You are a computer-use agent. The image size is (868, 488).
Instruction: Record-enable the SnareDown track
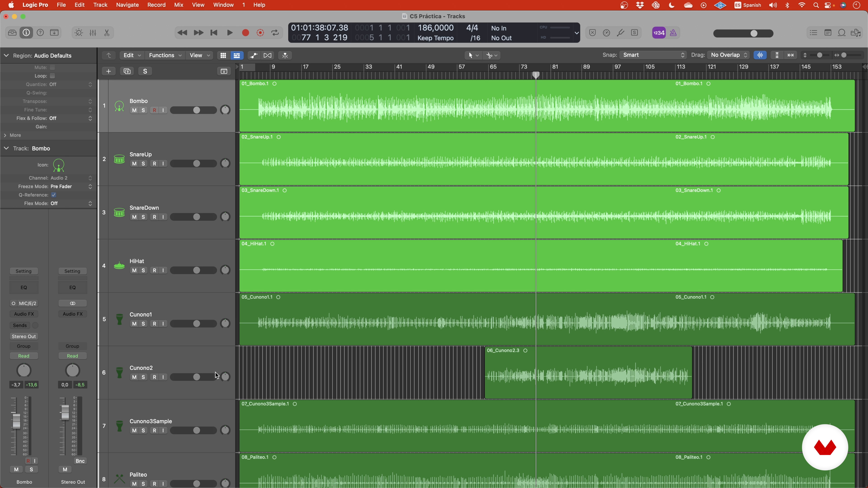[154, 217]
